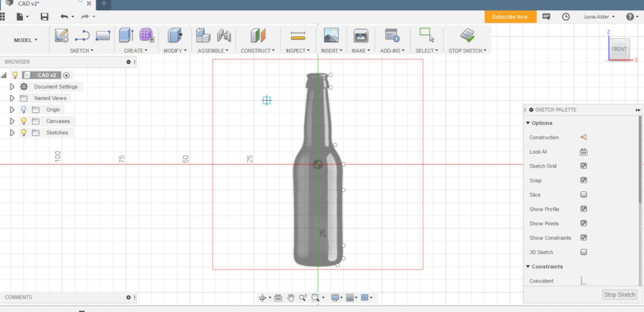Open the MODIFY menu
644x312 pixels.
174,50
